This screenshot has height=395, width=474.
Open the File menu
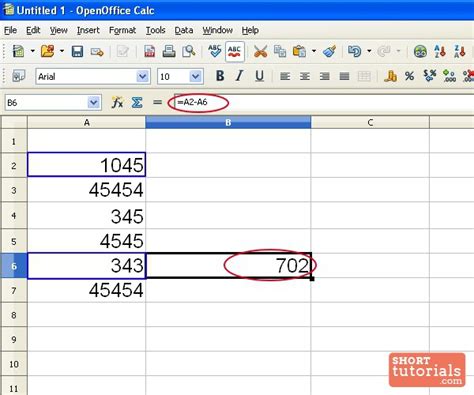tap(10, 30)
